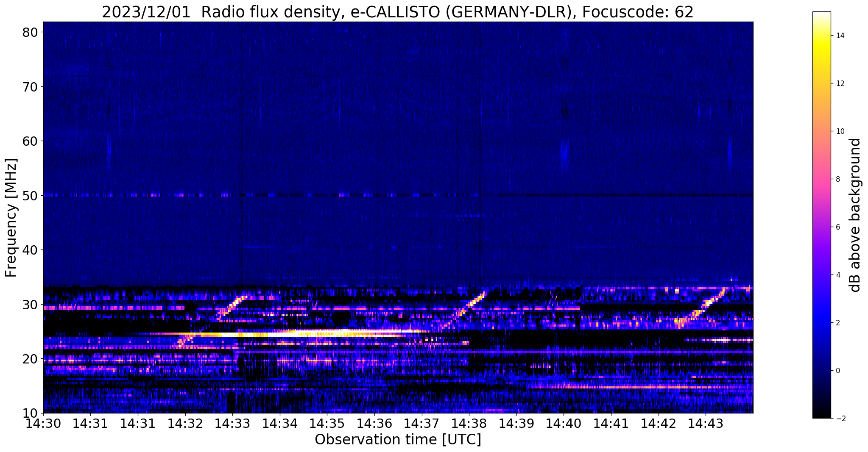This screenshot has height=452, width=868.
Task: Click the 0 tick on the colorbar
Action: pyautogui.click(x=838, y=371)
